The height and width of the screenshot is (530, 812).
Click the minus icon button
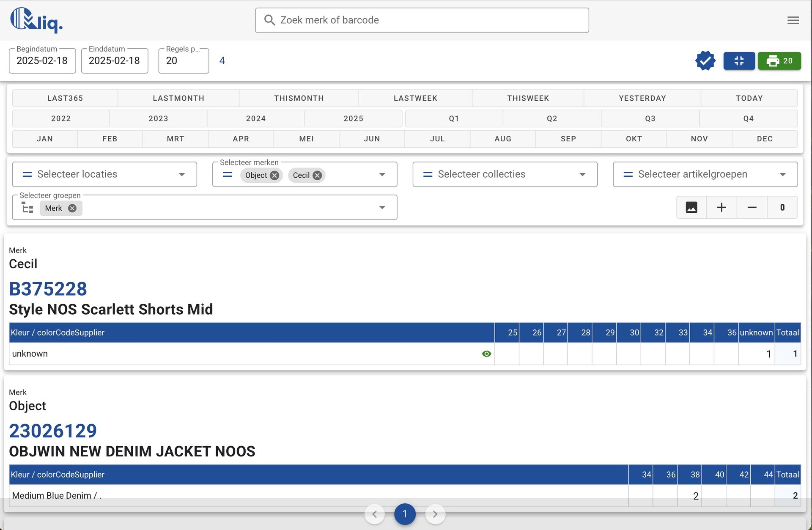point(752,207)
